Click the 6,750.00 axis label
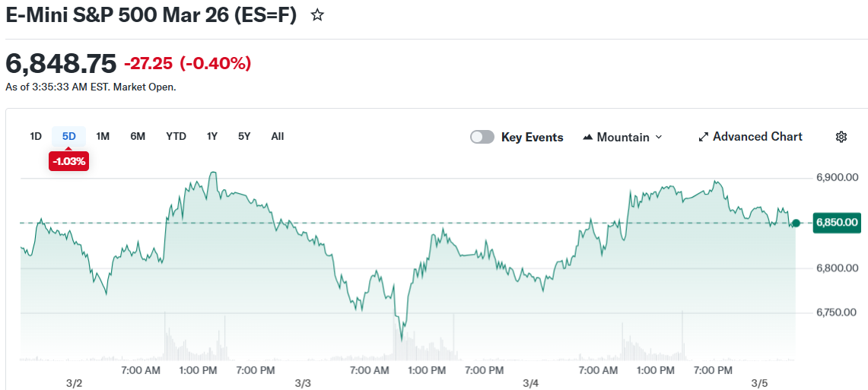 click(837, 313)
